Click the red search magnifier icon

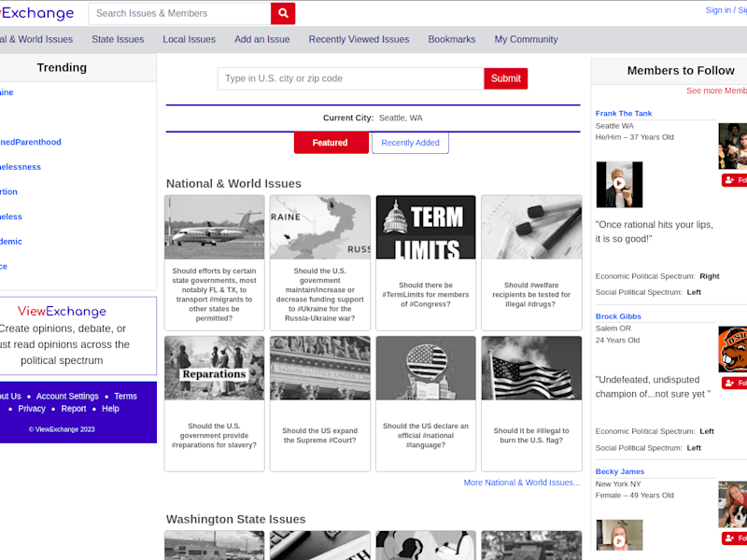(283, 13)
